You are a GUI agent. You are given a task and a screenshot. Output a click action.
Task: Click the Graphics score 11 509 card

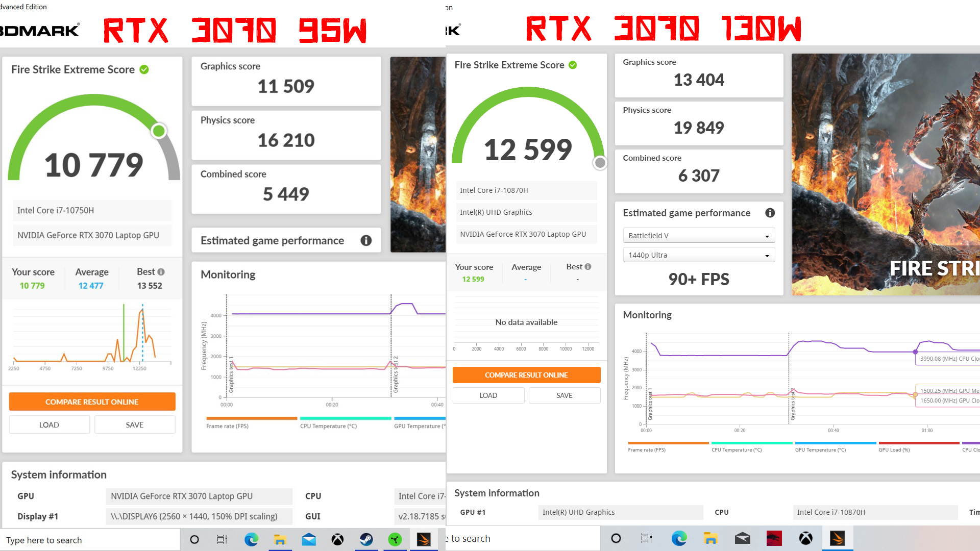pos(286,81)
